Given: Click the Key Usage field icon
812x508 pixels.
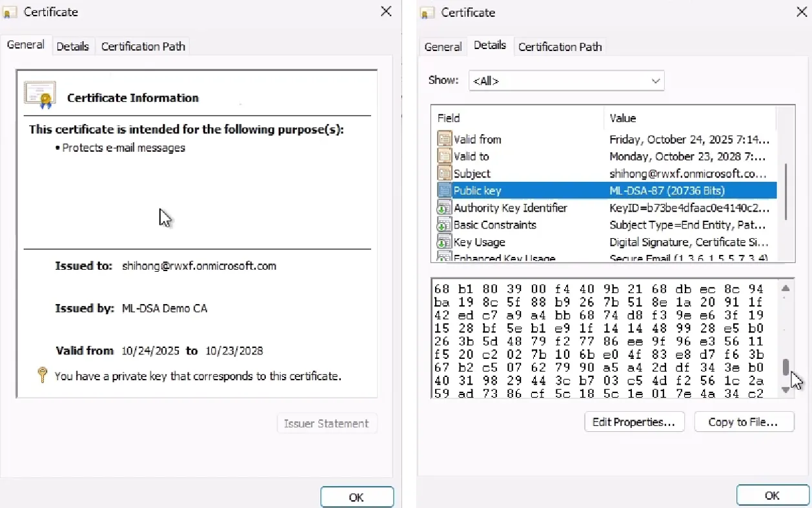Looking at the screenshot, I should [445, 242].
